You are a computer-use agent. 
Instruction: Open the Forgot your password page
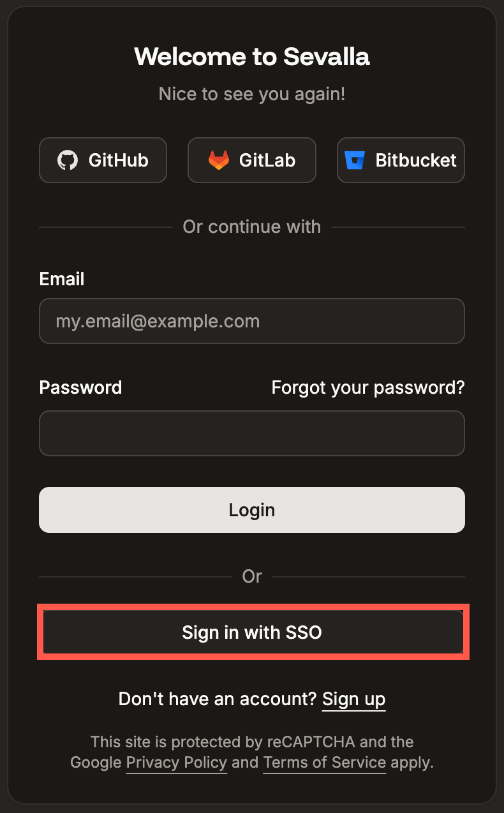(x=368, y=387)
